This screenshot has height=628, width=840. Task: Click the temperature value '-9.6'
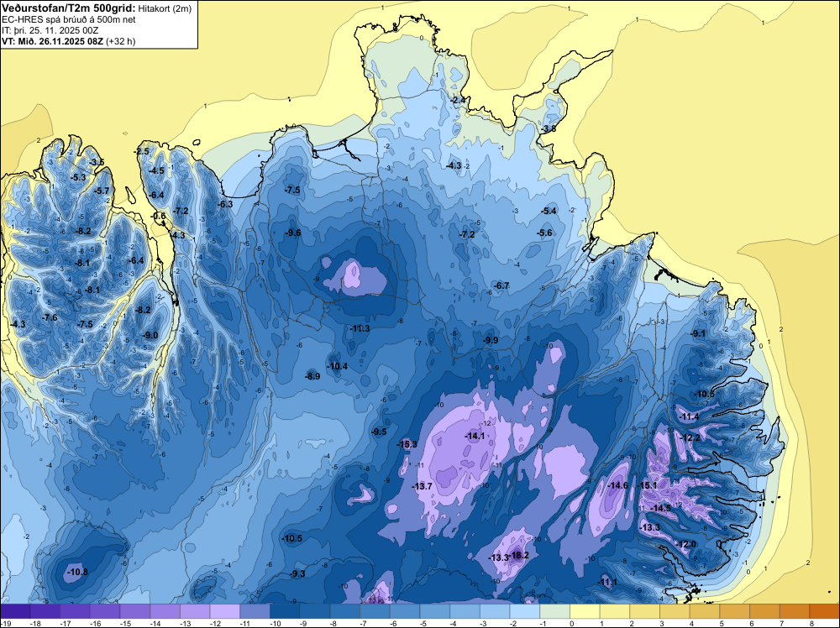(x=292, y=233)
